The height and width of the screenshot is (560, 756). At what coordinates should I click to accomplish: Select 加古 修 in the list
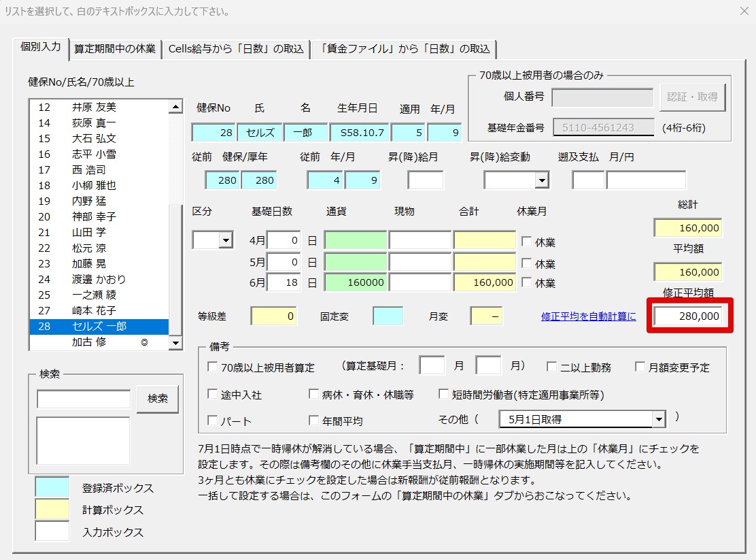click(x=99, y=342)
